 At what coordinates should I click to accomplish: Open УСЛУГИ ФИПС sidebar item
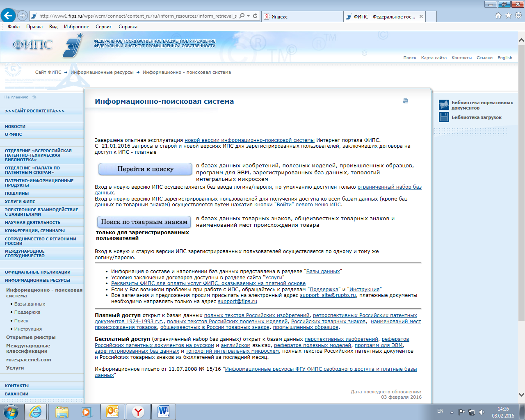pos(20,202)
